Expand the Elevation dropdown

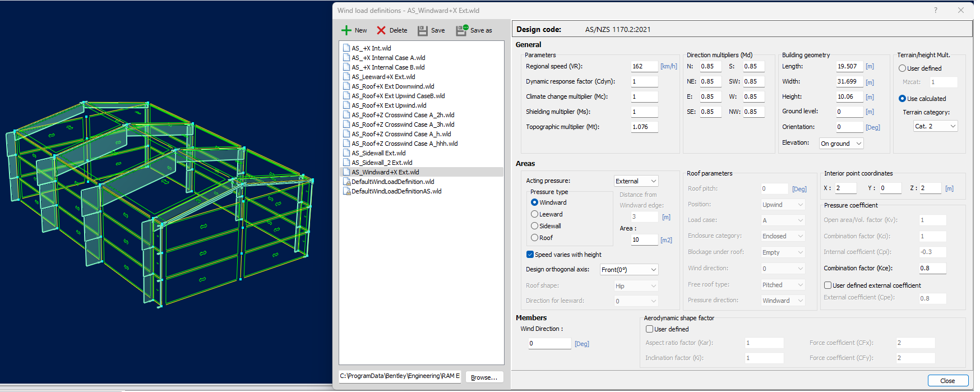point(841,144)
